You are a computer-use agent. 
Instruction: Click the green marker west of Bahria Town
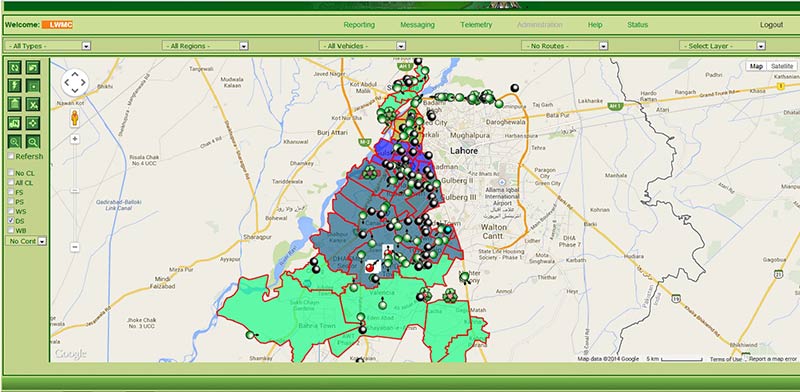[x=249, y=335]
